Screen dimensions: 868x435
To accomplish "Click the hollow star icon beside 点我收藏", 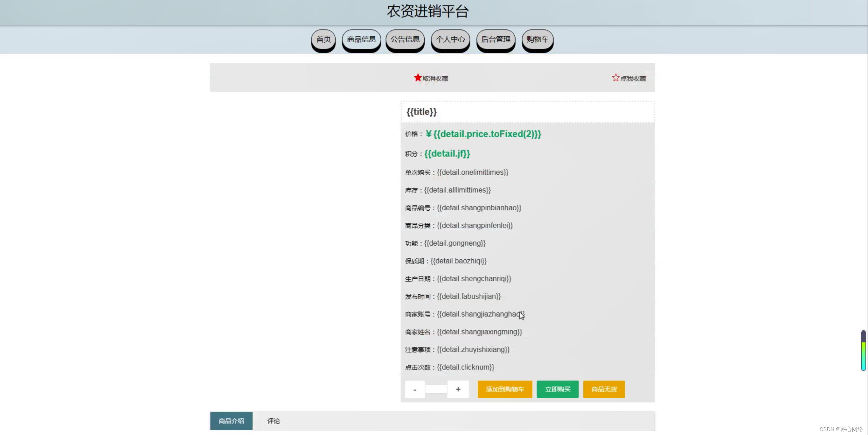I will point(616,77).
